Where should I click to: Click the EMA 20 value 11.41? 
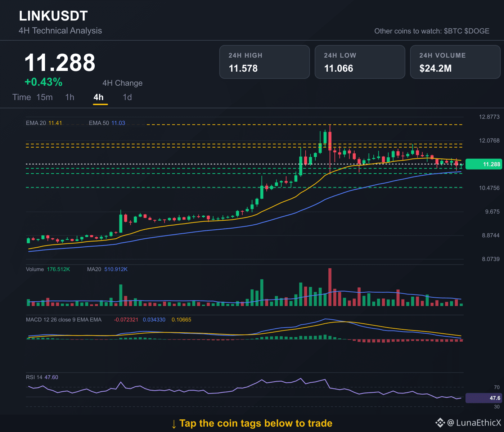(55, 123)
